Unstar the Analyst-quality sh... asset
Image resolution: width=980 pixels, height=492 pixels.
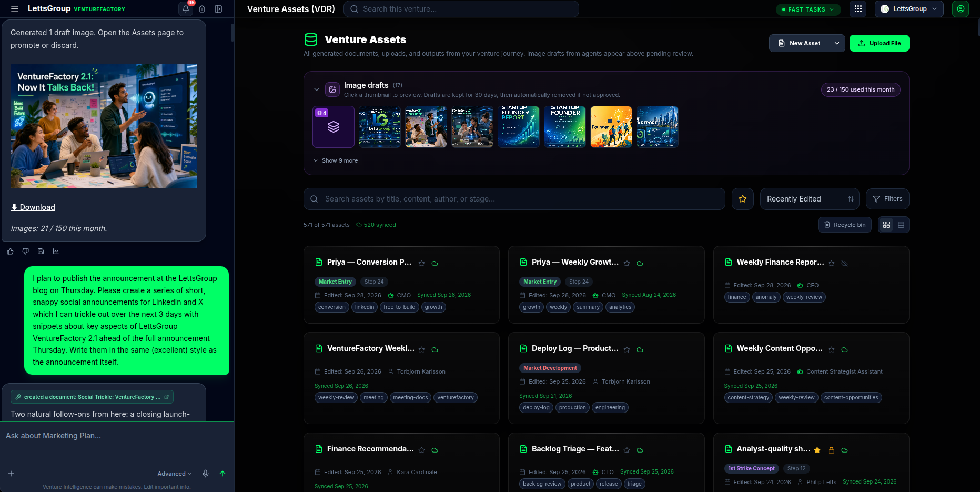coord(817,450)
